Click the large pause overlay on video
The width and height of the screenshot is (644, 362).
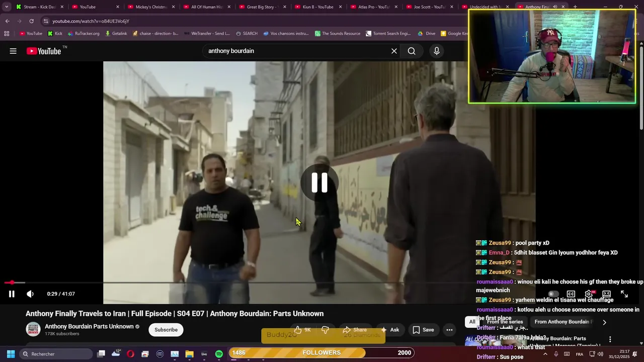(x=319, y=183)
